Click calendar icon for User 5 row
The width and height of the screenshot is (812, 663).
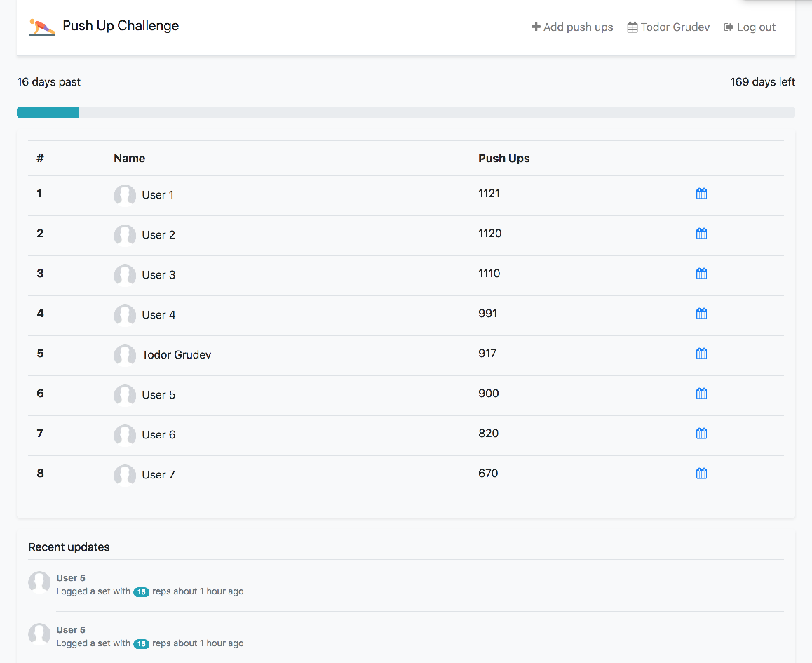click(701, 394)
